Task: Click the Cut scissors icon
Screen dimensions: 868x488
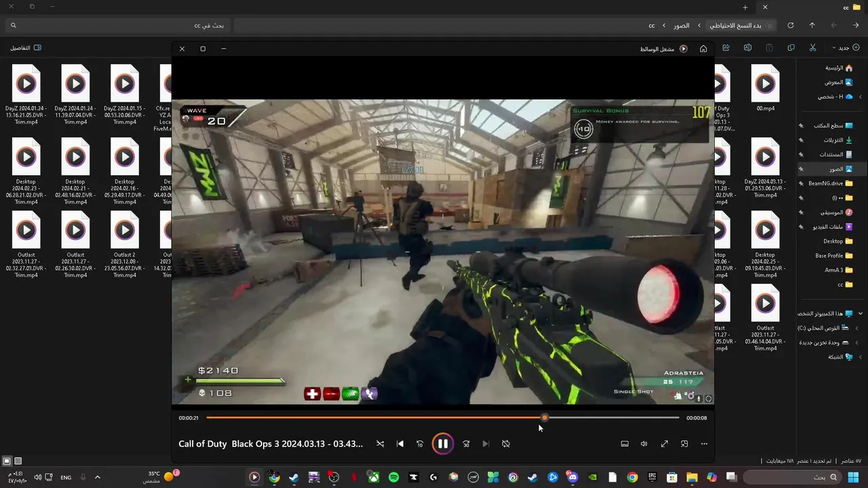Action: (x=812, y=47)
